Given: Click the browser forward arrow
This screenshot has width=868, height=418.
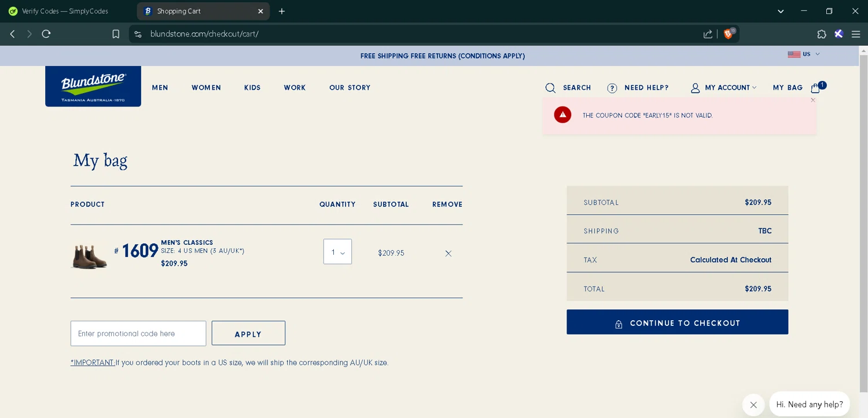Looking at the screenshot, I should click(29, 34).
